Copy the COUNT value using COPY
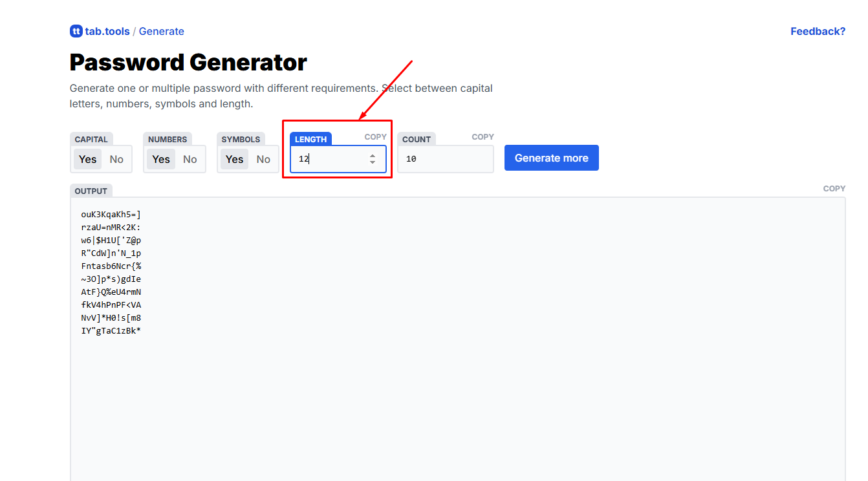The width and height of the screenshot is (868, 481). point(483,136)
